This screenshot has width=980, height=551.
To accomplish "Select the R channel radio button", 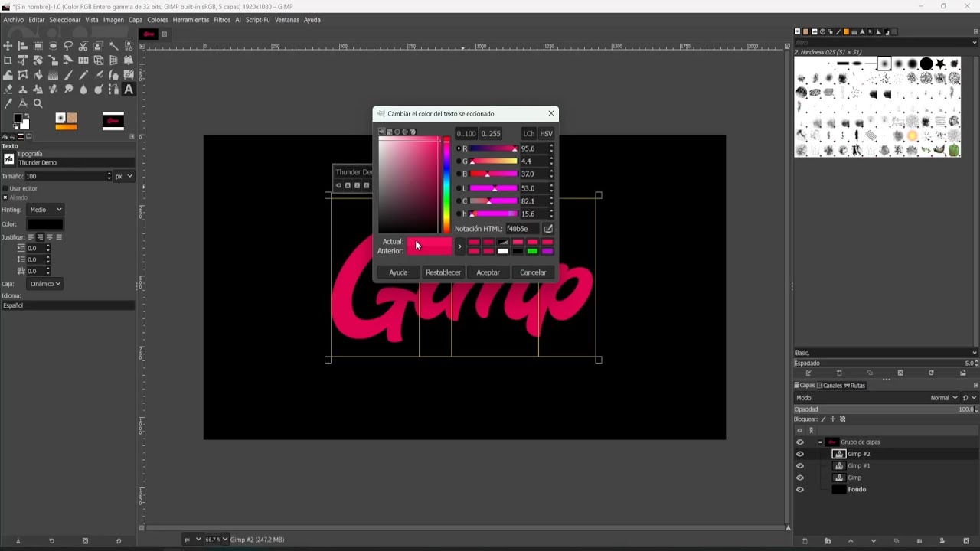I will pyautogui.click(x=459, y=148).
